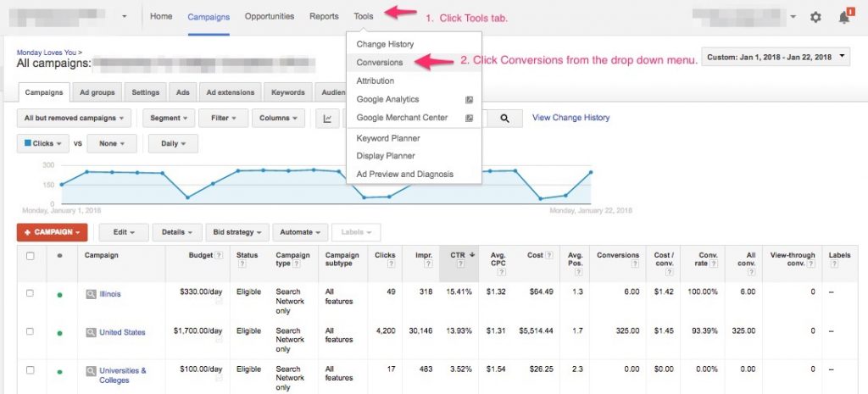Image resolution: width=868 pixels, height=394 pixels.
Task: Open the Details dropdown
Action: (x=177, y=232)
